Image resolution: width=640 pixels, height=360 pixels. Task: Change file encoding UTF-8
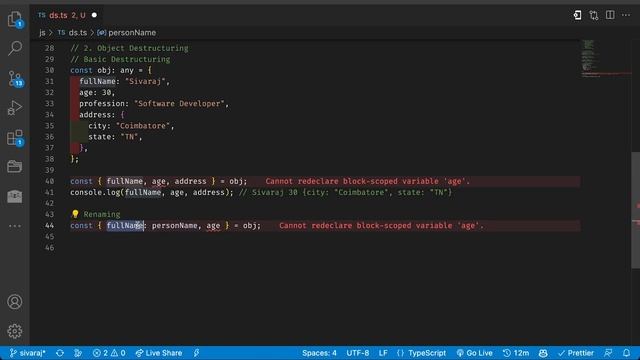click(358, 353)
